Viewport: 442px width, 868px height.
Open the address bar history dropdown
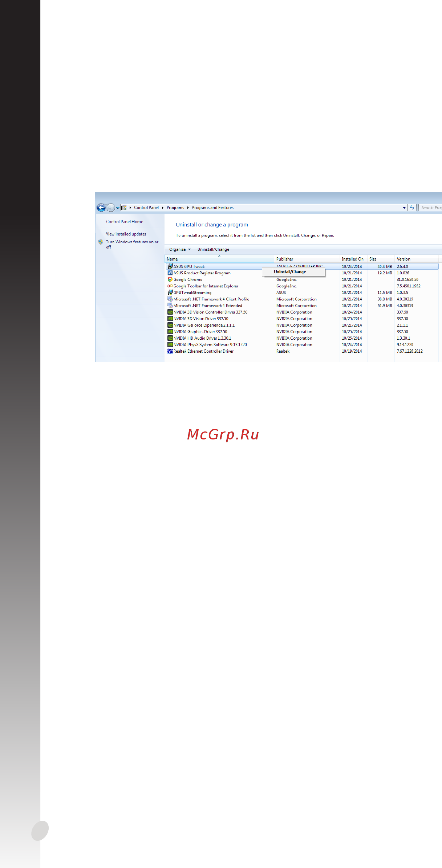coord(404,208)
